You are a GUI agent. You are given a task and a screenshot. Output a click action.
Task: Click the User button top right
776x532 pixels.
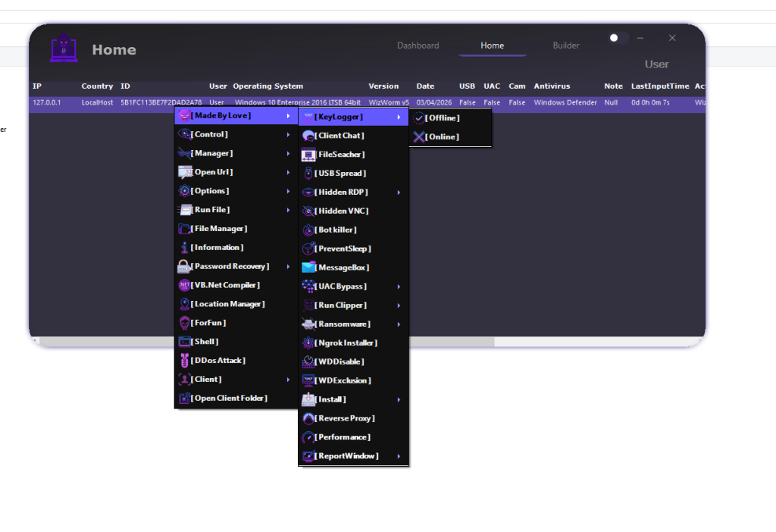[656, 64]
